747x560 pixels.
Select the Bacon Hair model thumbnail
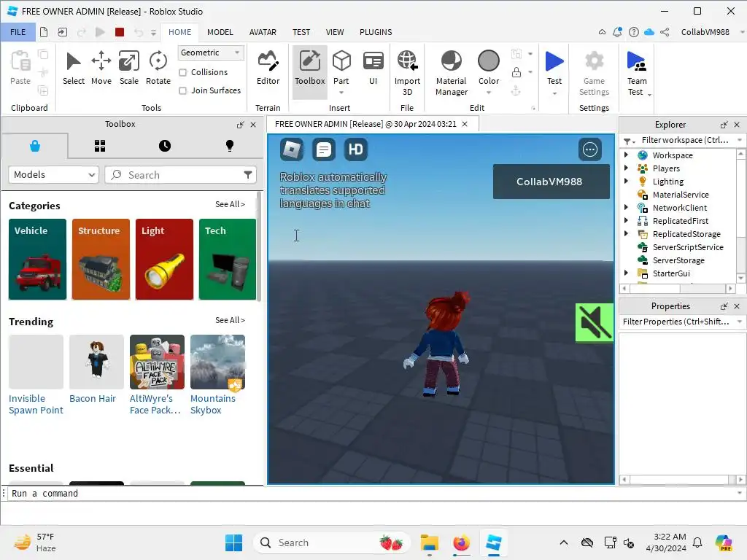tap(97, 362)
